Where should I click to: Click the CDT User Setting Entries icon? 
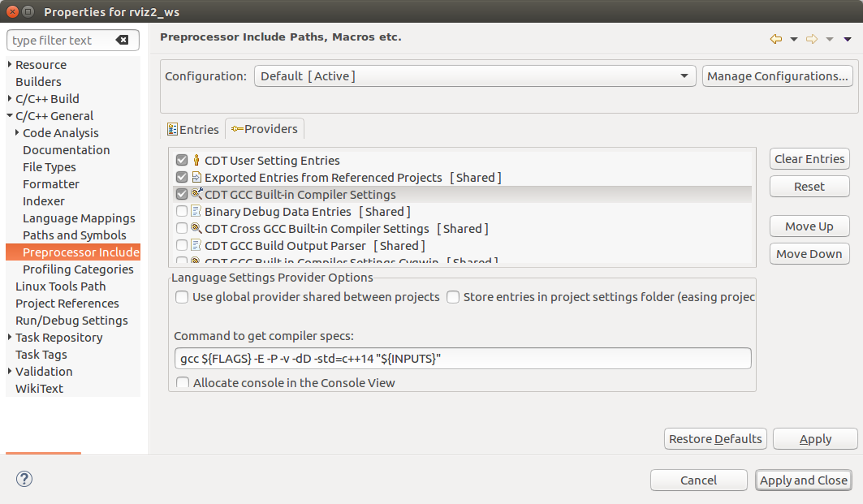click(x=196, y=161)
